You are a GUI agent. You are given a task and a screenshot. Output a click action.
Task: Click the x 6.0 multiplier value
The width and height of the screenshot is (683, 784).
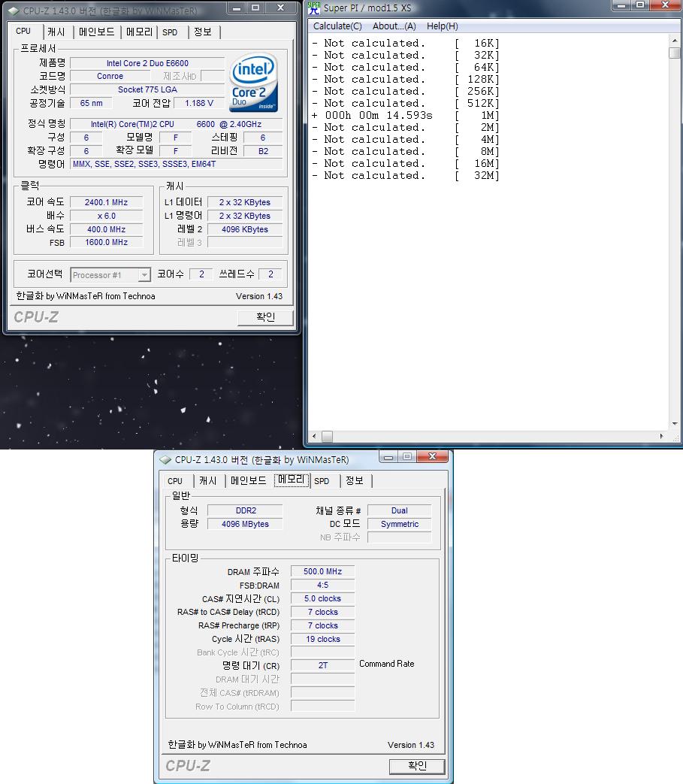[x=107, y=216]
